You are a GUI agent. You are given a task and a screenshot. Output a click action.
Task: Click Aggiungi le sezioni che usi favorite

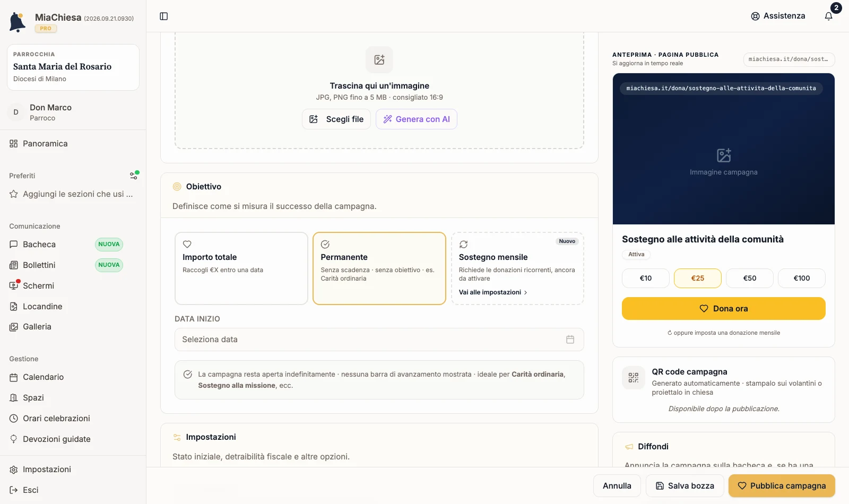(x=73, y=194)
